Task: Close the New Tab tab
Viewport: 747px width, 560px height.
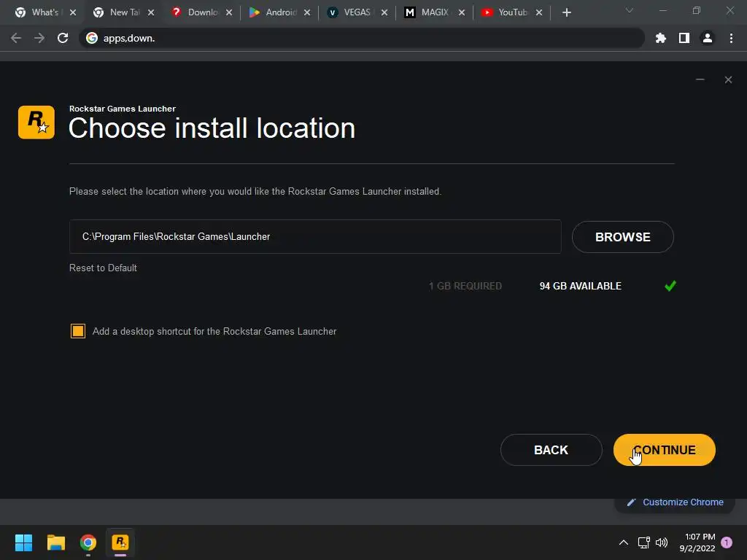Action: click(x=151, y=12)
